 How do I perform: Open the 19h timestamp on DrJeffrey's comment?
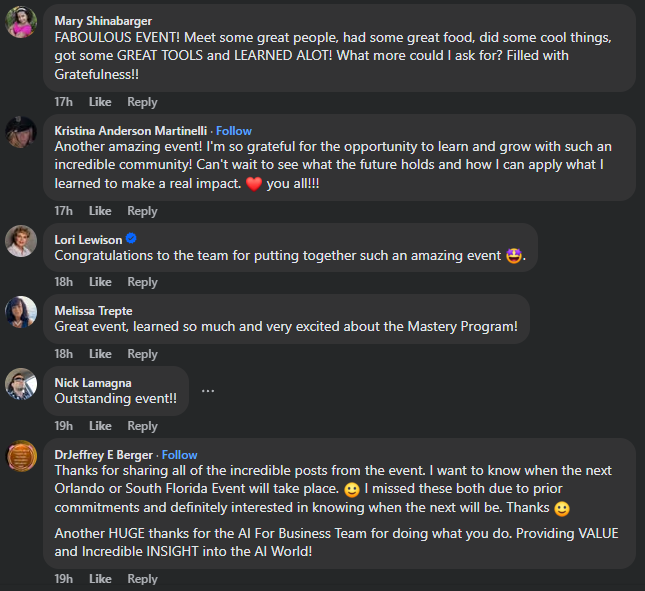click(x=63, y=579)
